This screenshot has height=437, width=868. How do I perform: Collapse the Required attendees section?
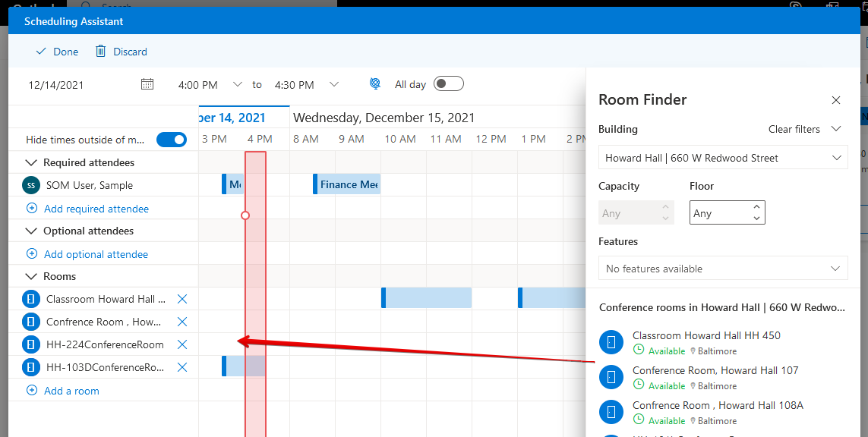pos(32,162)
